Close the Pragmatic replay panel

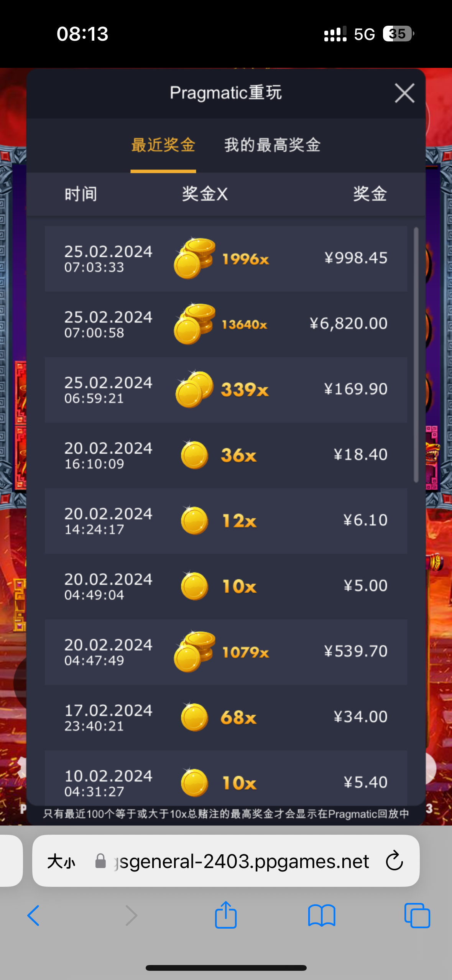404,93
